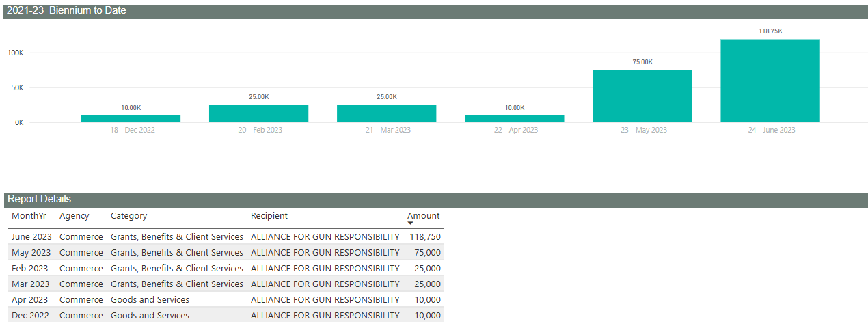Select the 18 - Dec 2022 bar
Viewport: 868px width, 328px height.
click(131, 119)
